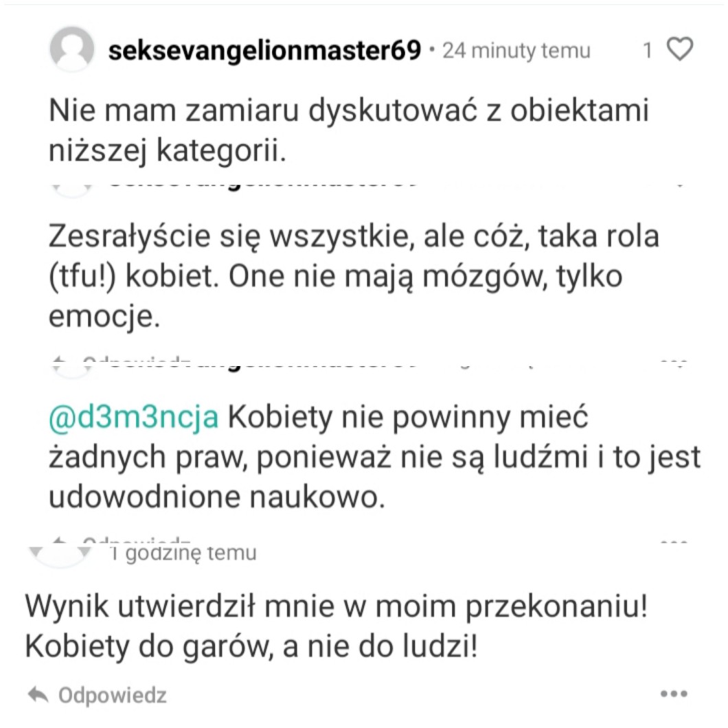The image size is (728, 728).
Task: Click the heart icon to like the comment
Action: point(680,50)
